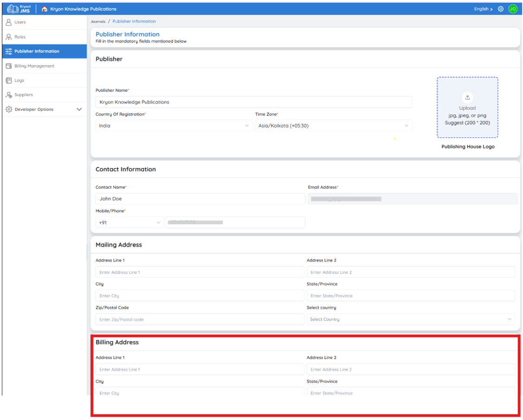Click Mailing Address Line 2 field
523x420 pixels.
(x=411, y=272)
